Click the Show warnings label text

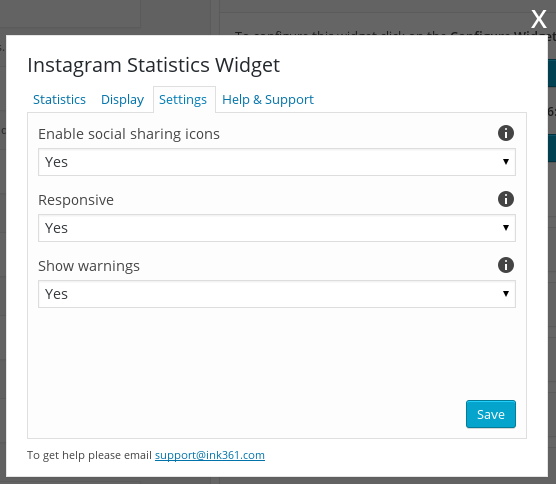click(x=89, y=266)
